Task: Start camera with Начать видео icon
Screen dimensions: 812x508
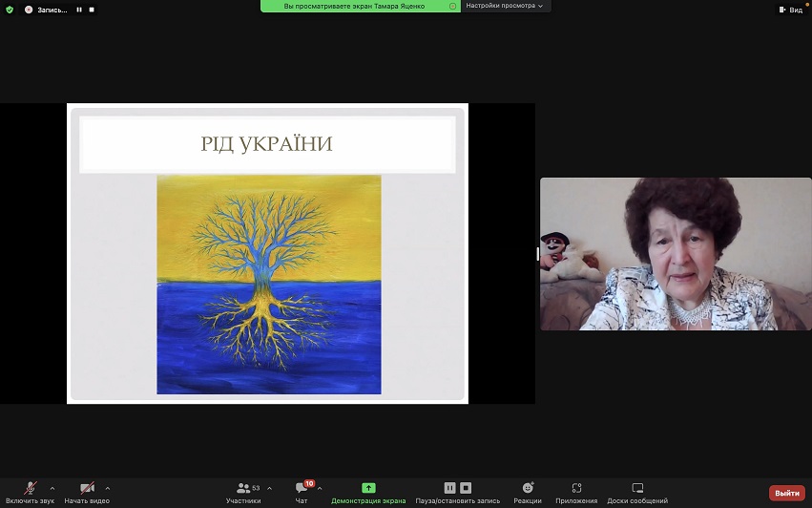Action: 87,488
